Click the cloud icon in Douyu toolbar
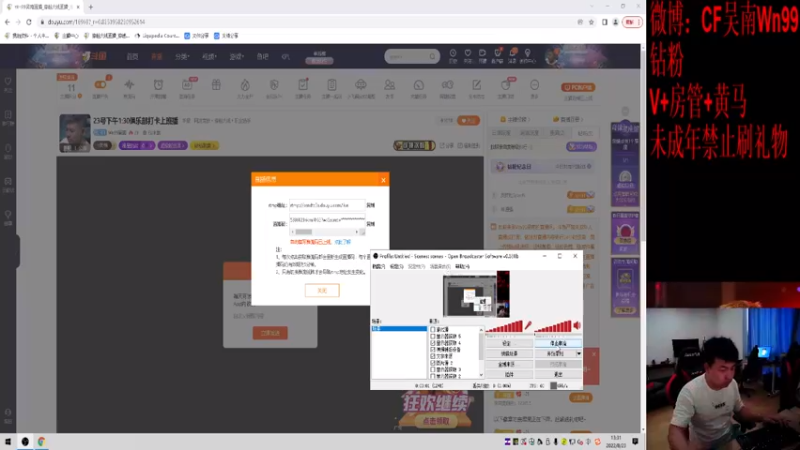800x450 pixels. click(x=361, y=85)
